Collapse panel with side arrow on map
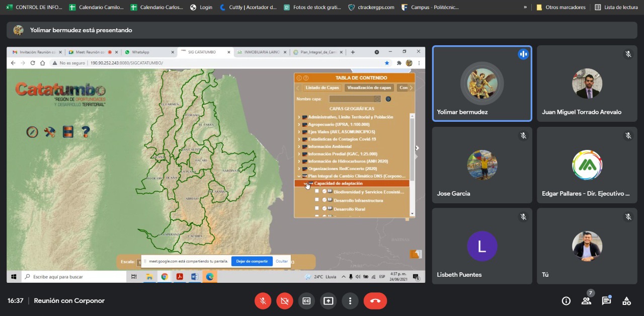Screen dimensions: 644x316 pos(417,148)
